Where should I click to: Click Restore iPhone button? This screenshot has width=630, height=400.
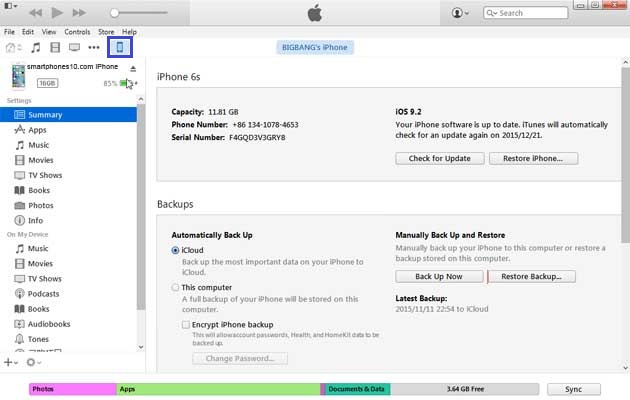pyautogui.click(x=533, y=158)
